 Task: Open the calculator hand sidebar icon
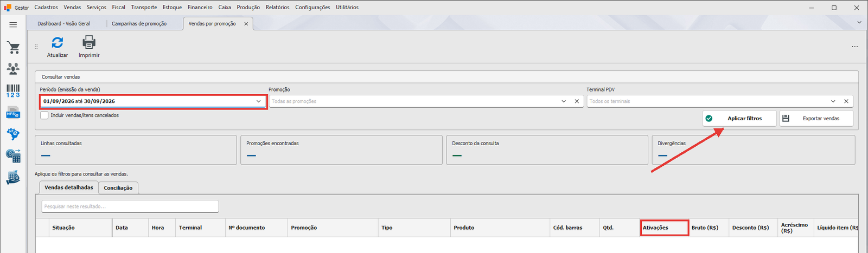coord(14,177)
